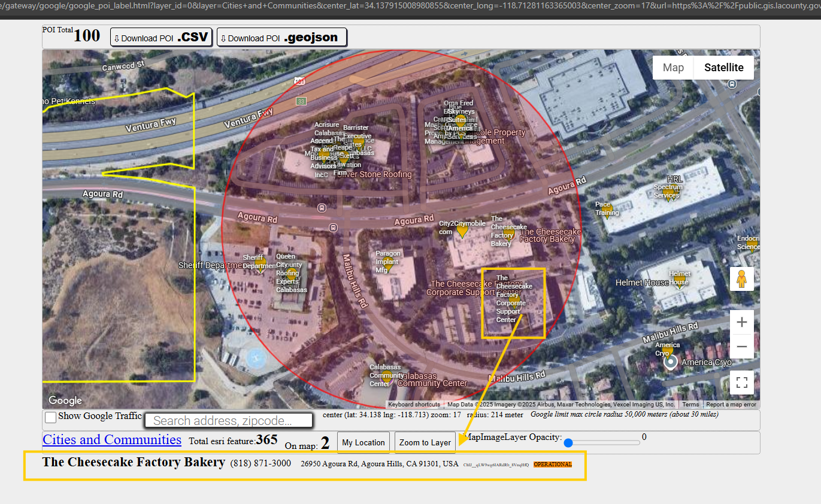
Task: Download POI as .geojson
Action: click(x=282, y=37)
